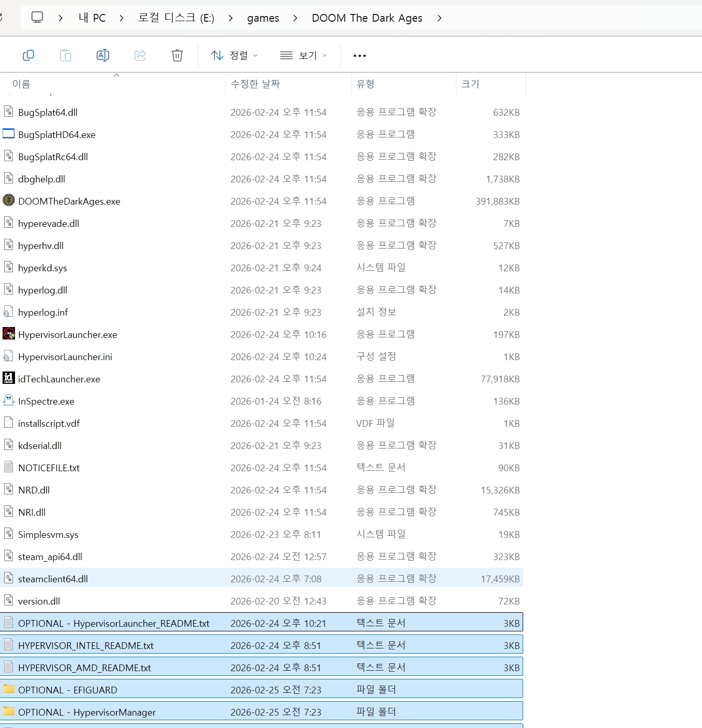Click the Rename icon in toolbar
Viewport: 702px width, 728px height.
click(103, 55)
